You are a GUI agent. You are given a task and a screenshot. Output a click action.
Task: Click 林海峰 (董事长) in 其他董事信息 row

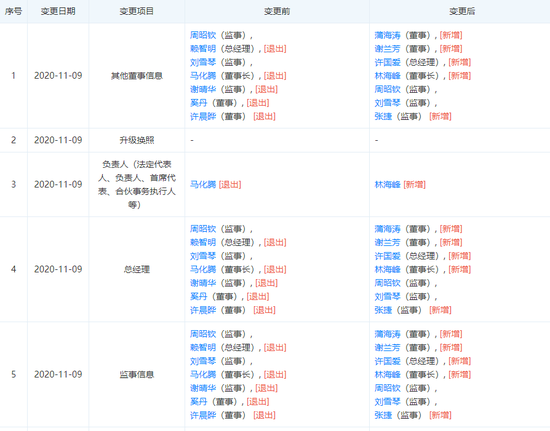tap(387, 76)
